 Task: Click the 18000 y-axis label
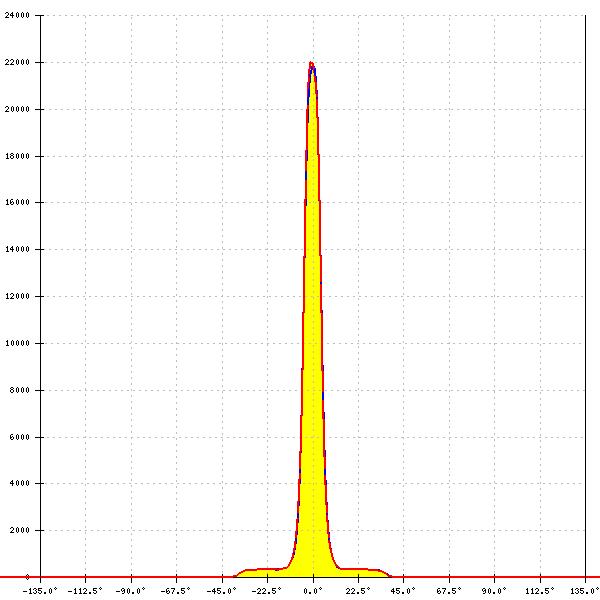coord(17,156)
